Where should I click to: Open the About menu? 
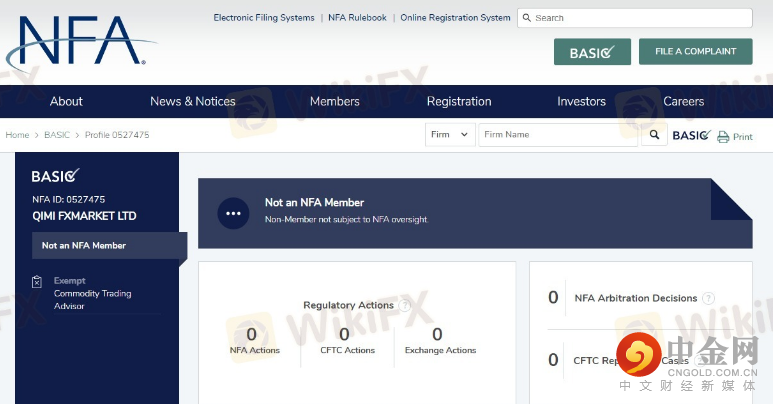(x=66, y=101)
